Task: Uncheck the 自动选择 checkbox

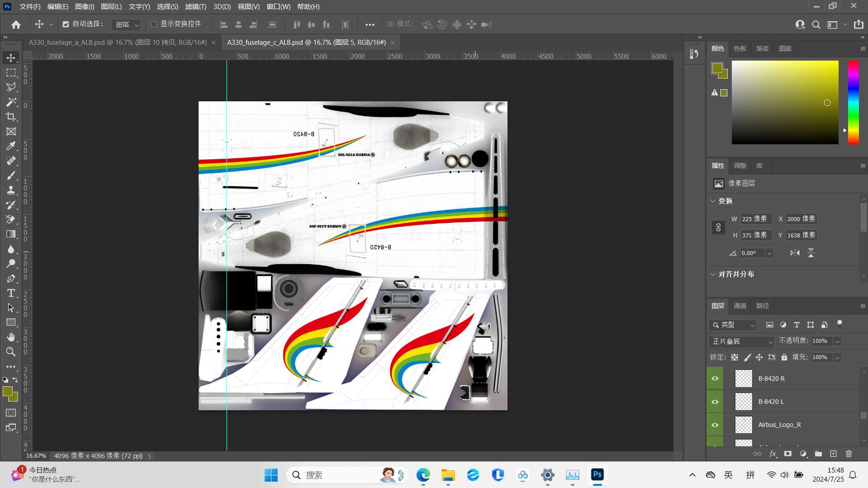Action: (x=66, y=24)
